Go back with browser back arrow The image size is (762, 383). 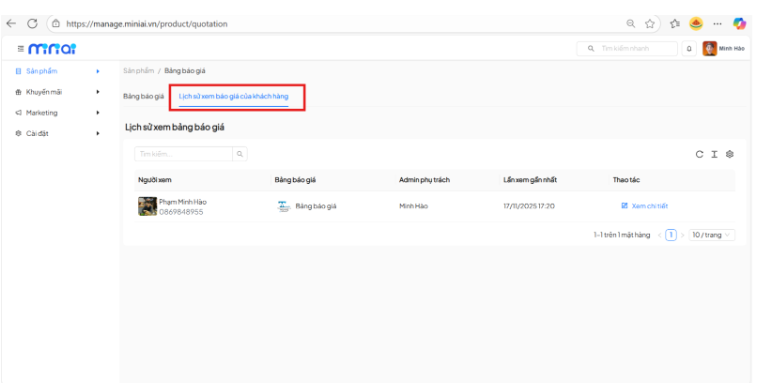[x=11, y=23]
